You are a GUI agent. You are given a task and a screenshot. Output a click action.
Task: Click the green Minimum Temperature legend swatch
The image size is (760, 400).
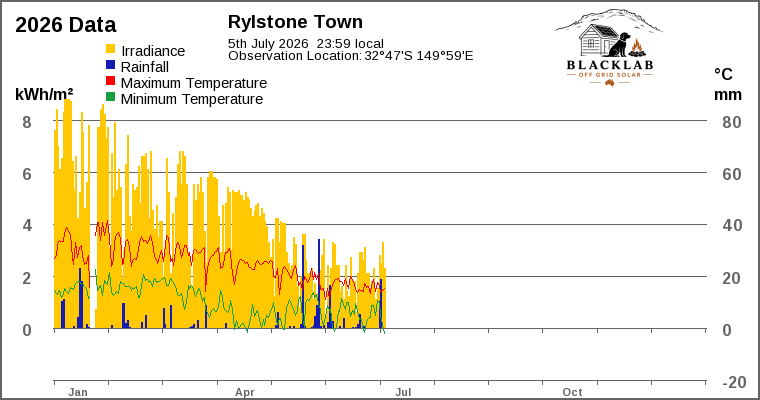tap(111, 97)
